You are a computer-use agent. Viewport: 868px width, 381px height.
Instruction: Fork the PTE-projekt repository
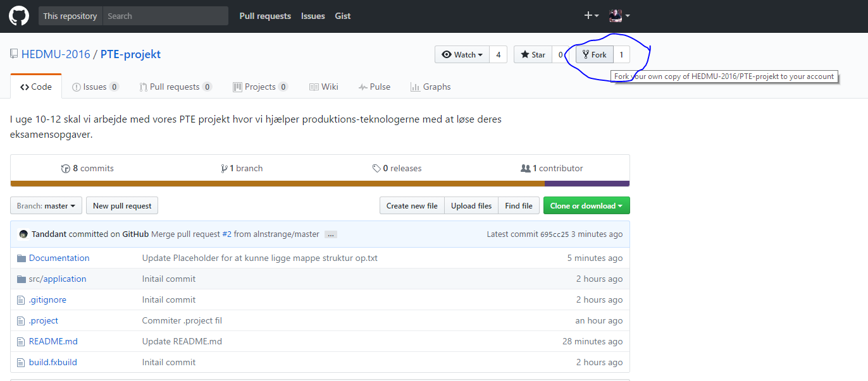pos(595,55)
